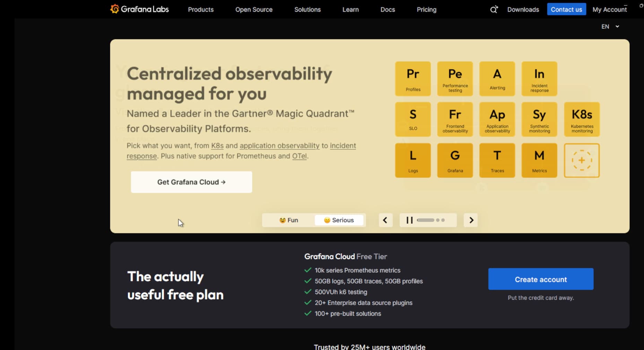Follow the incident response hyperlink
This screenshot has height=350, width=644.
point(343,146)
